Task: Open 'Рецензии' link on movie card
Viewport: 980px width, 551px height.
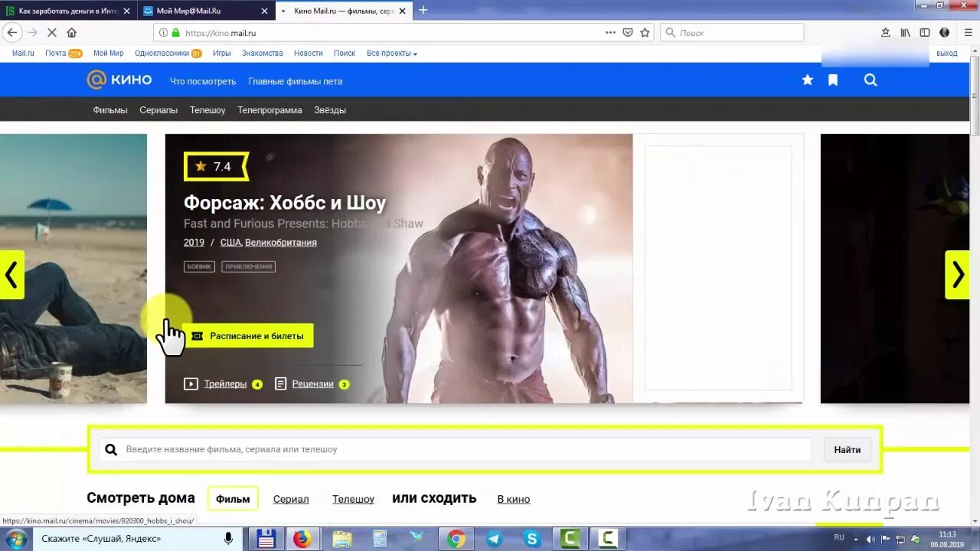Action: pyautogui.click(x=313, y=384)
